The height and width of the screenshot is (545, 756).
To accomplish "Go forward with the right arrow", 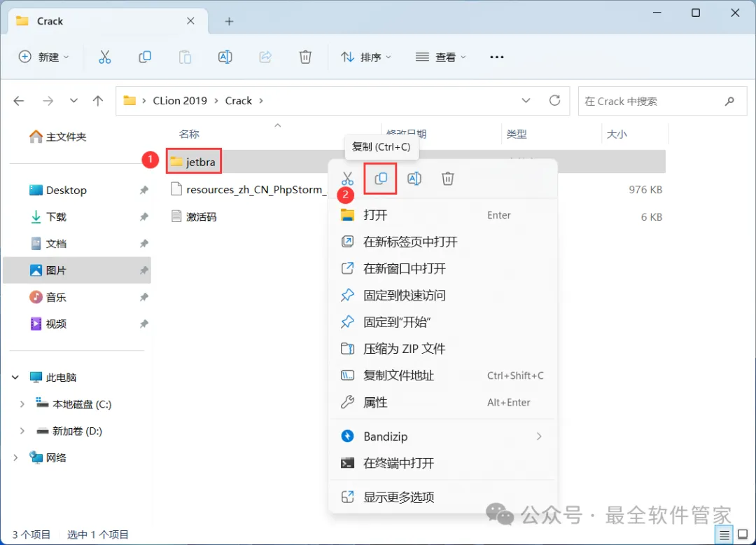I will tap(48, 101).
